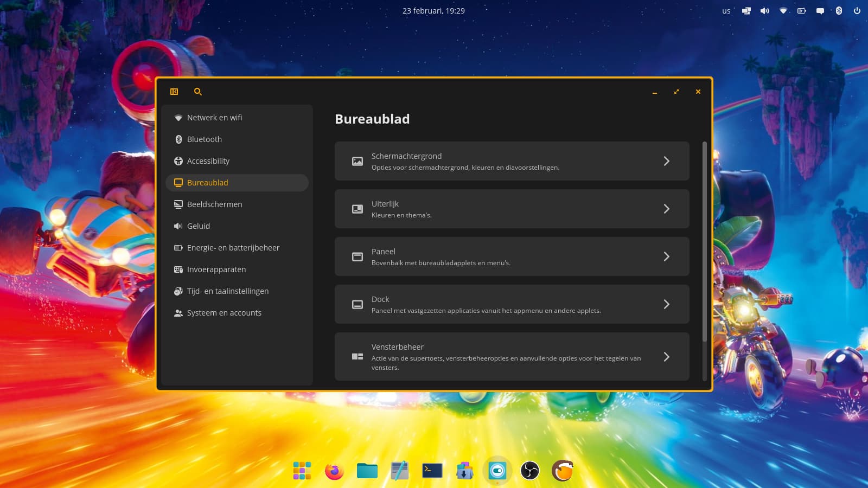This screenshot has width=868, height=488.
Task: Open the power menu in top panel
Action: click(x=857, y=11)
